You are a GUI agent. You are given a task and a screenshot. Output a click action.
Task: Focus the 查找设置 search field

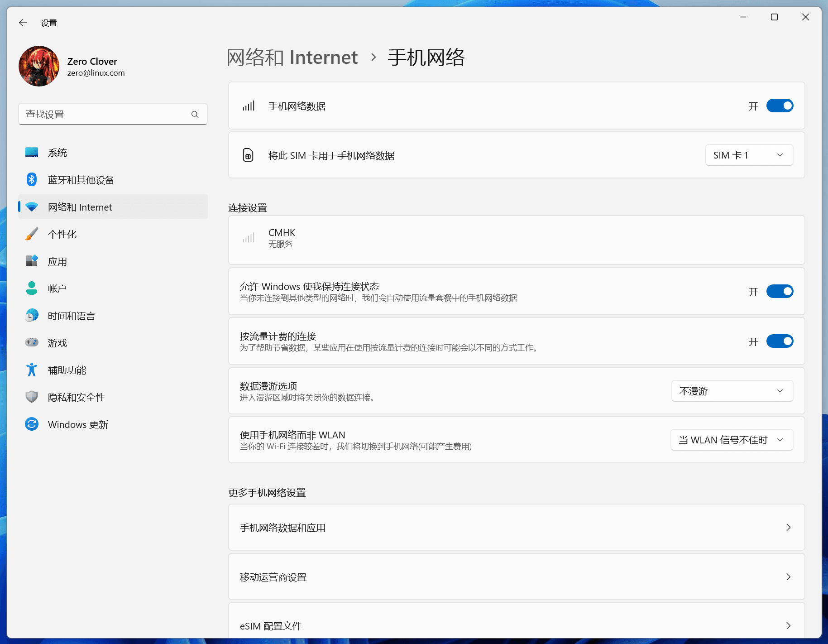coord(113,114)
